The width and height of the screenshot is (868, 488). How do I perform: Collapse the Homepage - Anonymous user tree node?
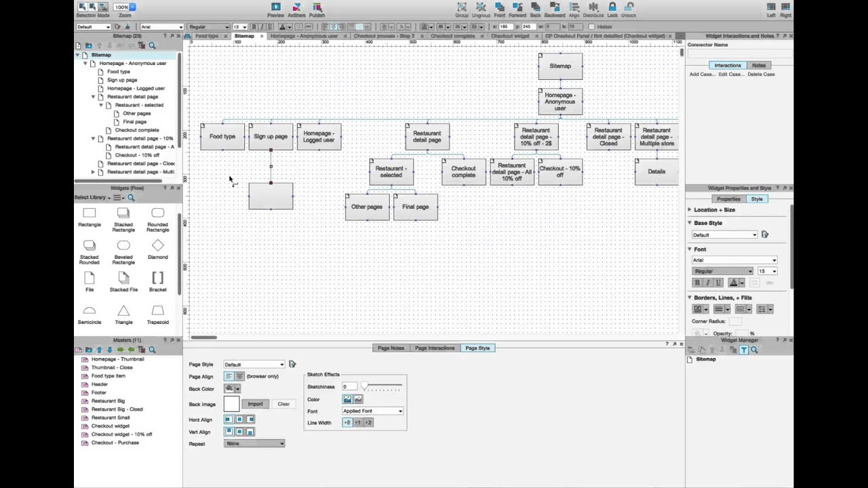85,63
